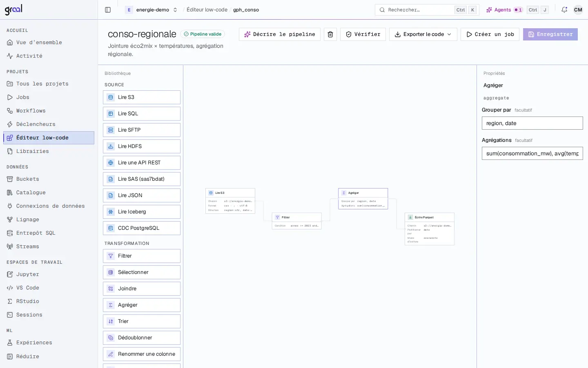Add a Filtrer transformation block
This screenshot has height=368, width=588.
click(x=142, y=256)
